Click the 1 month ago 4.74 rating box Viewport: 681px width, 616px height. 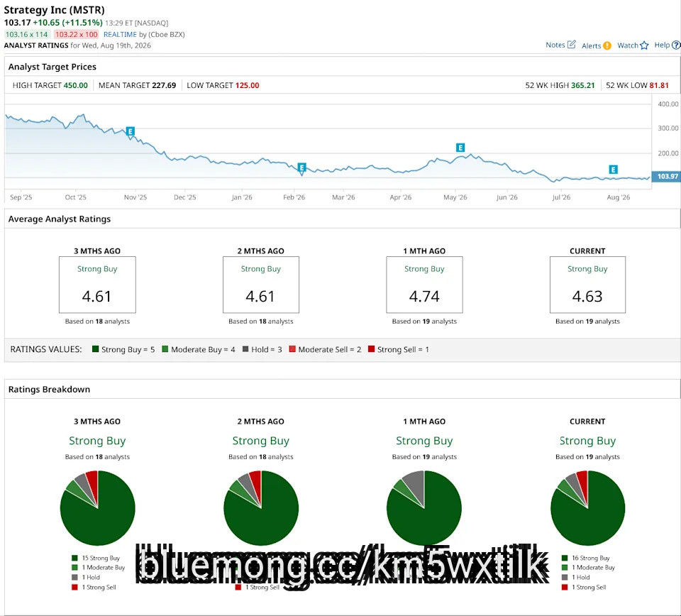424,285
